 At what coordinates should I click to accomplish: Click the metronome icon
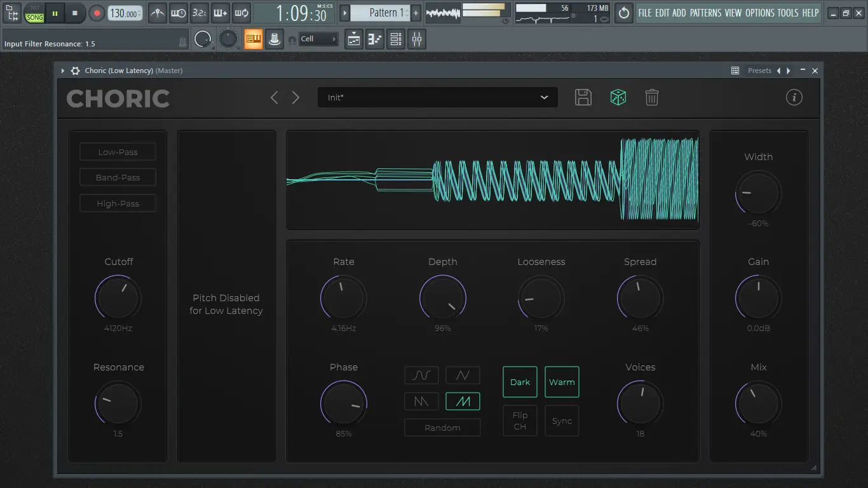[x=158, y=13]
